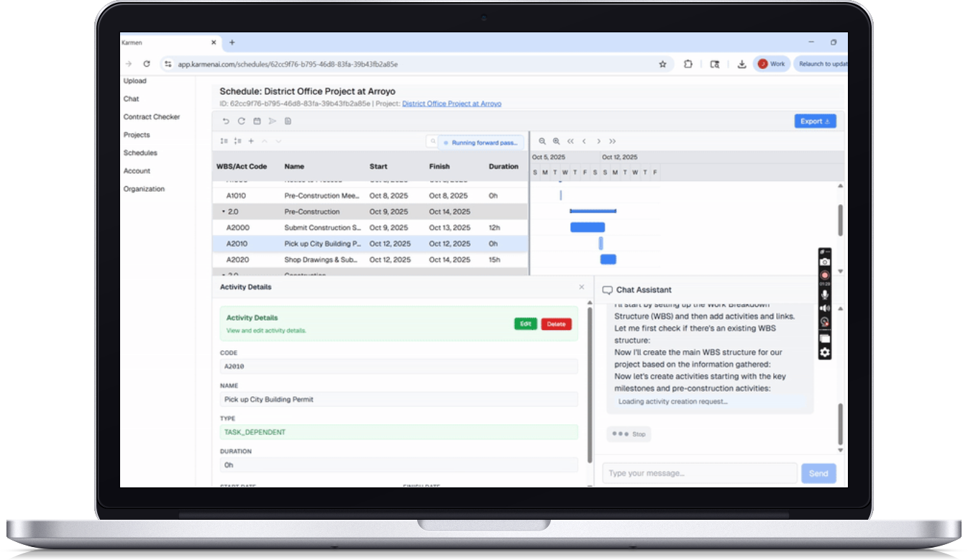
Task: Open District Office Project at Arroyo link
Action: (452, 104)
